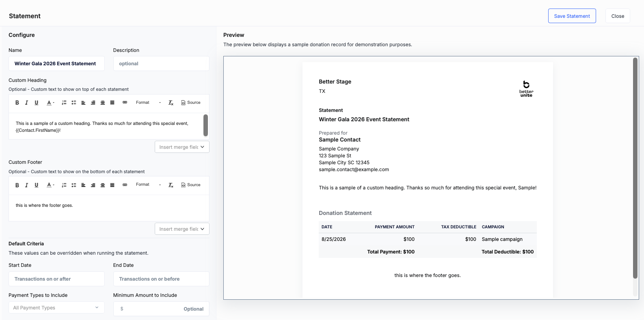Image resolution: width=644 pixels, height=320 pixels.
Task: Click inside the Custom Heading text area
Action: click(106, 127)
